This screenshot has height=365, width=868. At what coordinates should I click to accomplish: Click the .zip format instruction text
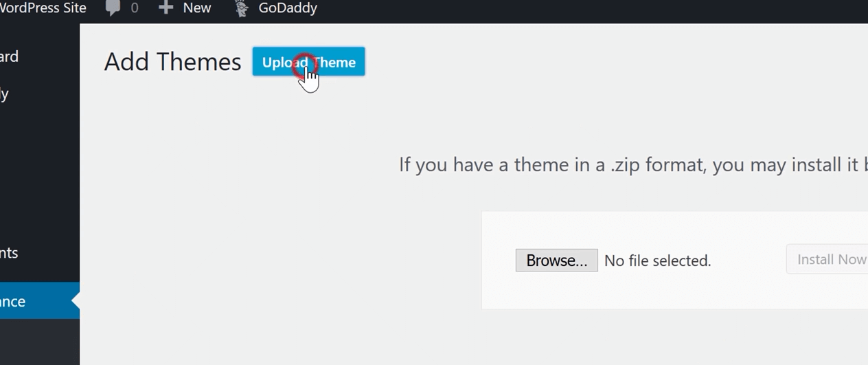tap(633, 165)
